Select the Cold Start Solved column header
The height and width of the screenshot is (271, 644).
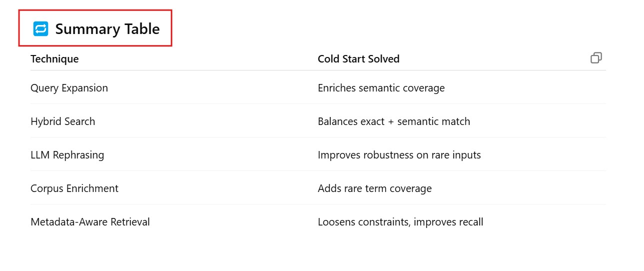[358, 59]
